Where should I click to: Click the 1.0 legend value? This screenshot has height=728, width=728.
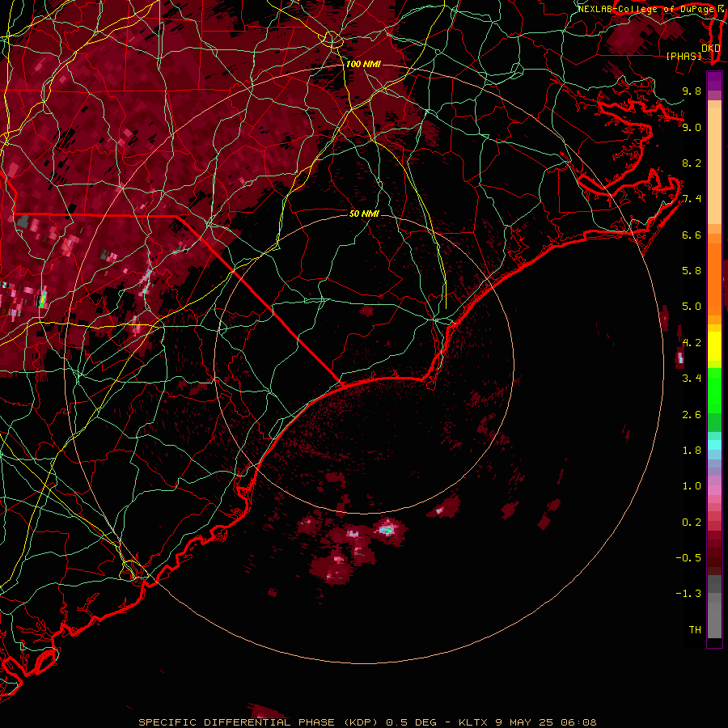[692, 486]
